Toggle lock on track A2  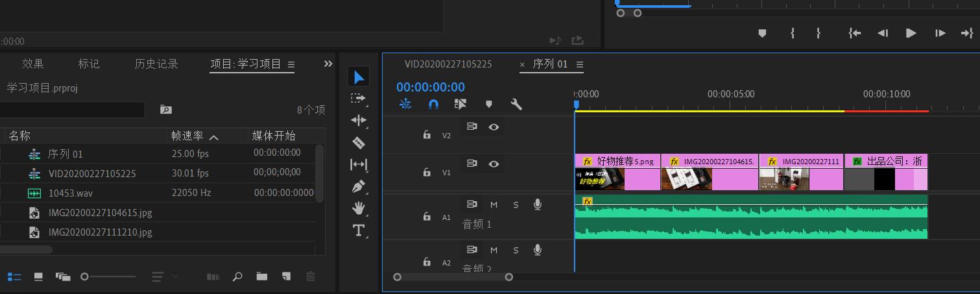click(427, 262)
